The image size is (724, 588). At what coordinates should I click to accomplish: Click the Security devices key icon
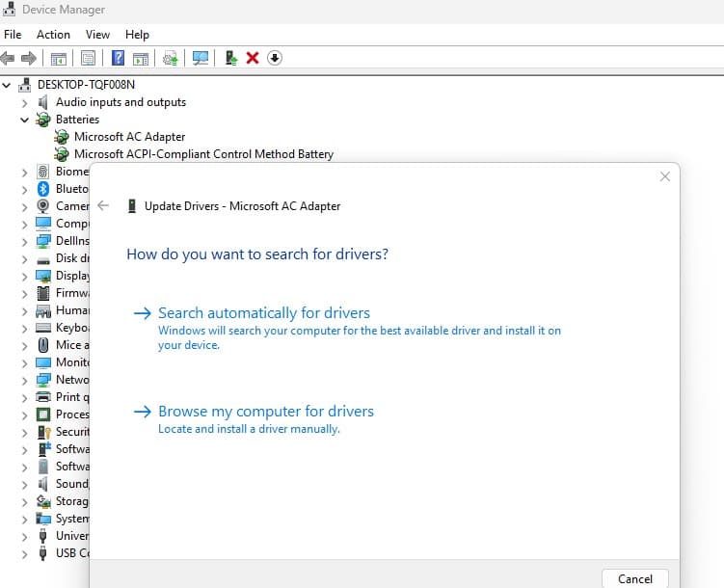(44, 432)
